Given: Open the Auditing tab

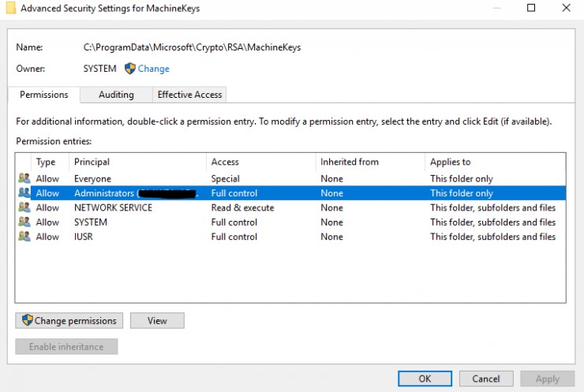Looking at the screenshot, I should [x=116, y=95].
